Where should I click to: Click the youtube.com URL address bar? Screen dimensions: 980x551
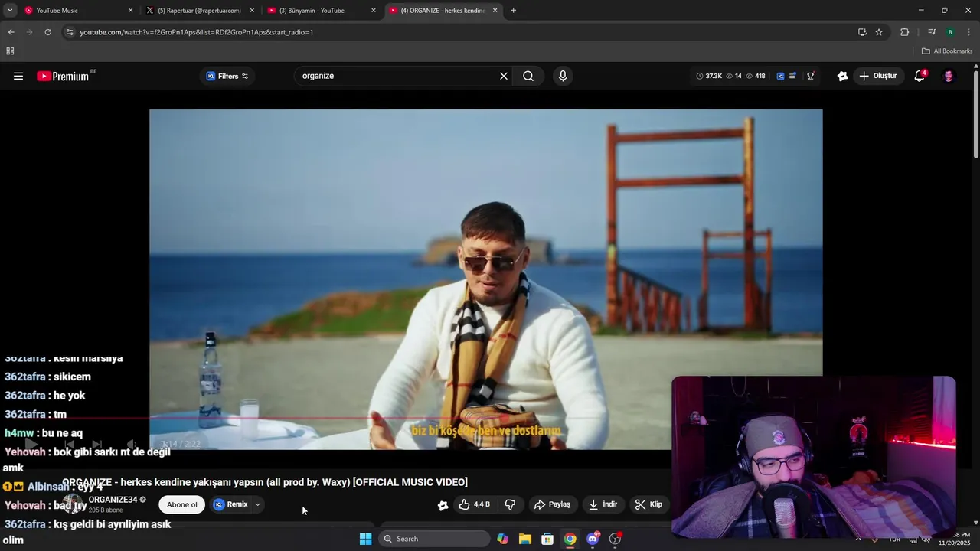(459, 32)
